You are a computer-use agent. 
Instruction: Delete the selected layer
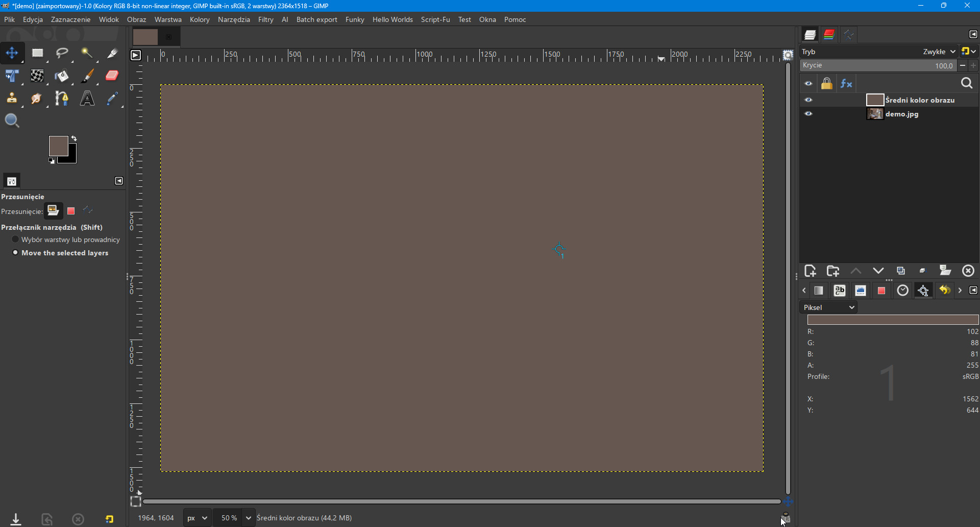click(x=968, y=271)
